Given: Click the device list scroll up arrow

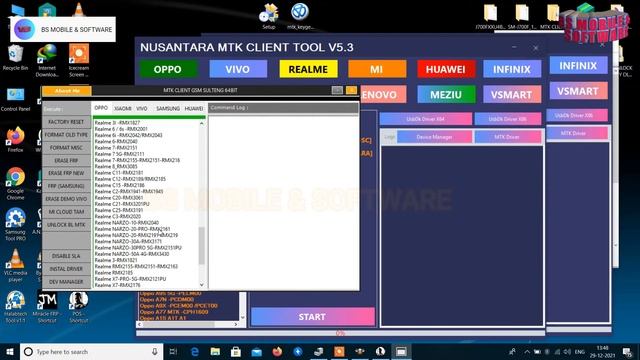Looking at the screenshot, I should pyautogui.click(x=202, y=123).
